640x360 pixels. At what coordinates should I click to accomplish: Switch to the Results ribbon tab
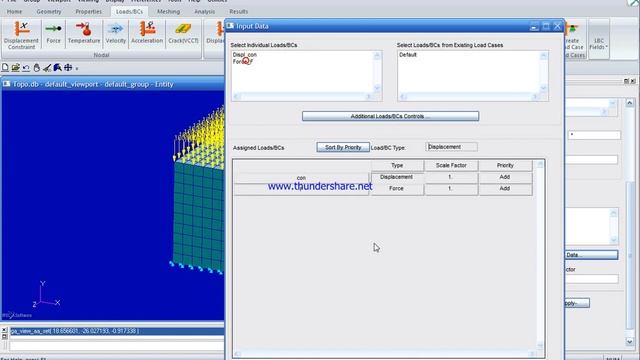point(238,11)
